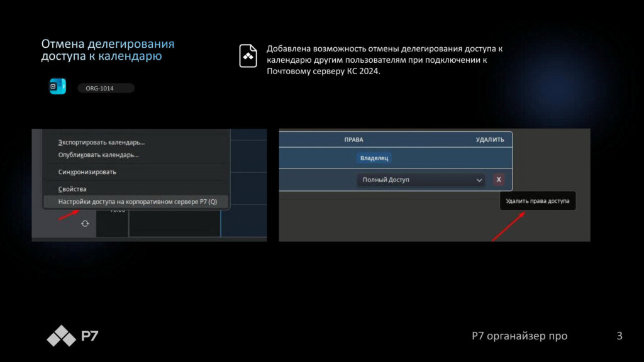The image size is (644, 362).
Task: Choose Экспортировать календарь... from context menu
Action: click(101, 142)
